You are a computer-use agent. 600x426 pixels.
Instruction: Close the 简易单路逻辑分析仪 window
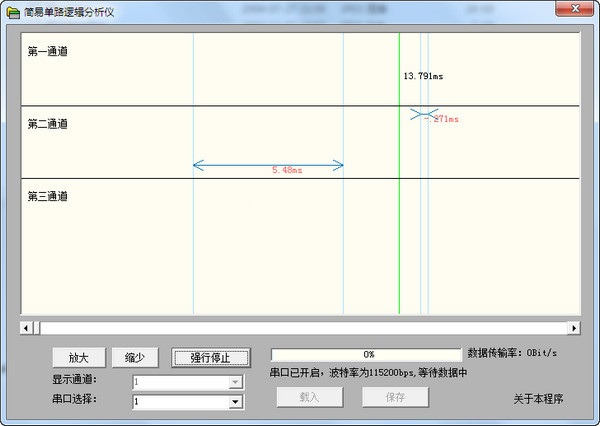(575, 8)
